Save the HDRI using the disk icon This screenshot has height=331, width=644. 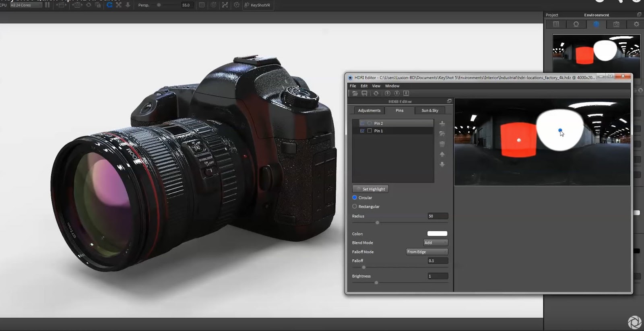coord(364,93)
